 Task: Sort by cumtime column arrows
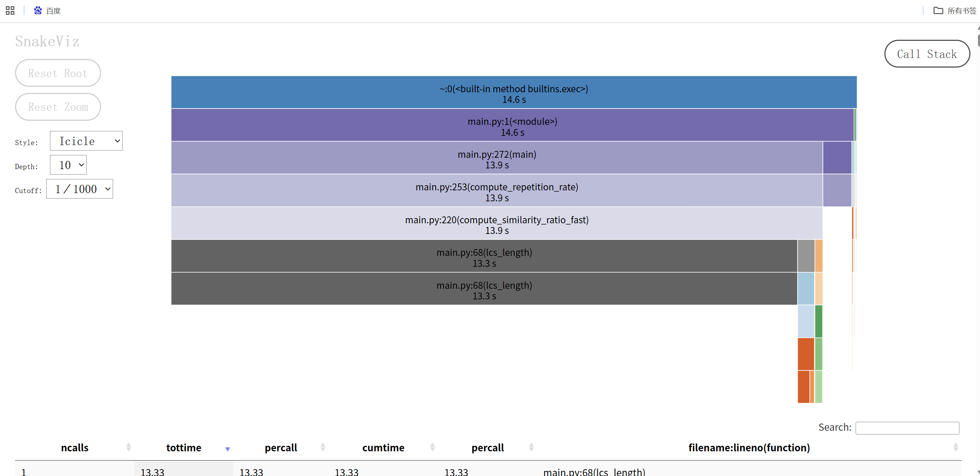pyautogui.click(x=432, y=448)
